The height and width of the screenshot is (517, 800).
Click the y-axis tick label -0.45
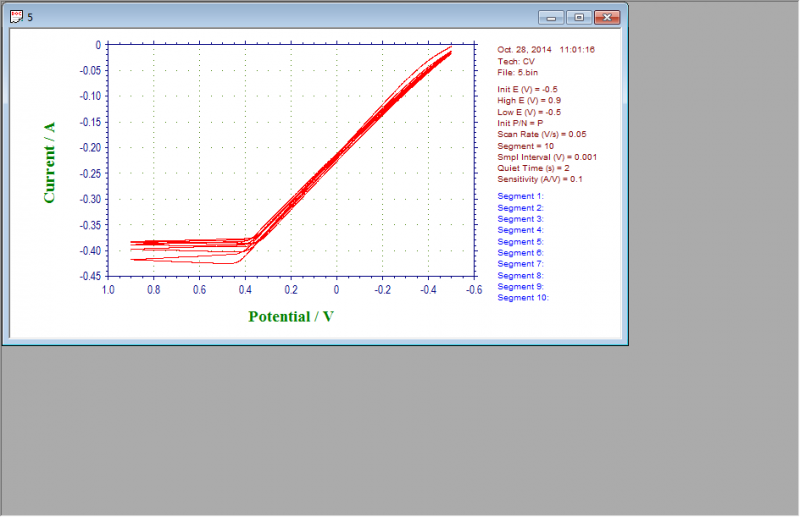pyautogui.click(x=90, y=276)
